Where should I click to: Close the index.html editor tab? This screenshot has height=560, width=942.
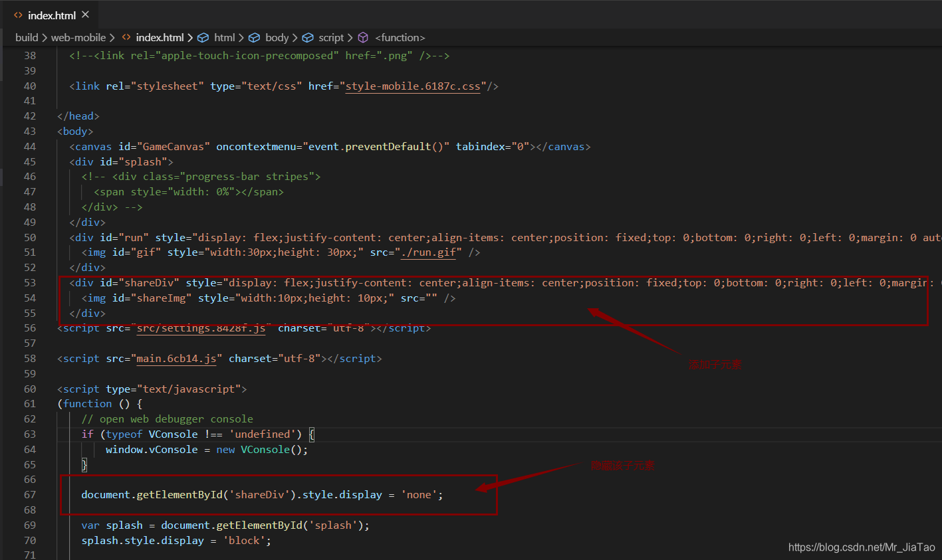point(85,15)
